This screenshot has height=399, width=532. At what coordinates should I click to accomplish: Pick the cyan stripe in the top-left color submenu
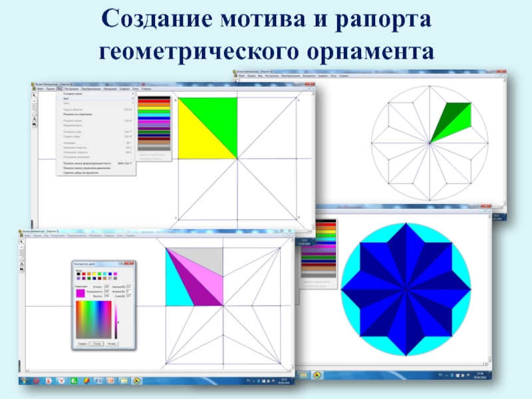tap(154, 114)
